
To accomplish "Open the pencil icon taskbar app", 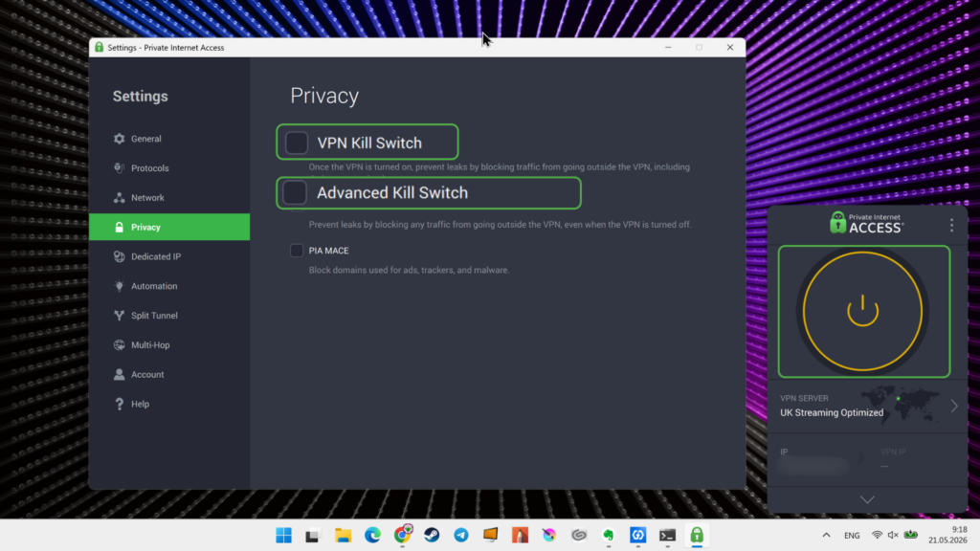I will pyautogui.click(x=520, y=536).
